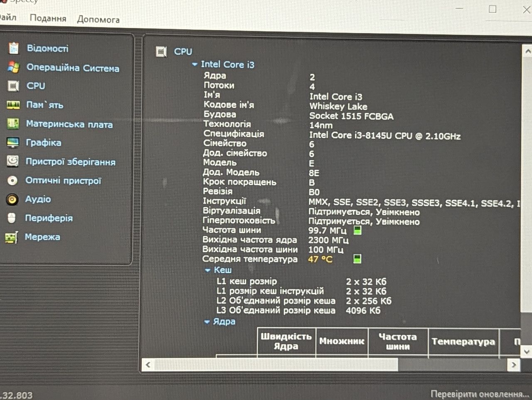Click the horizontal scrollbar thumb
Image resolution: width=532 pixels, height=400 pixels.
[276, 365]
